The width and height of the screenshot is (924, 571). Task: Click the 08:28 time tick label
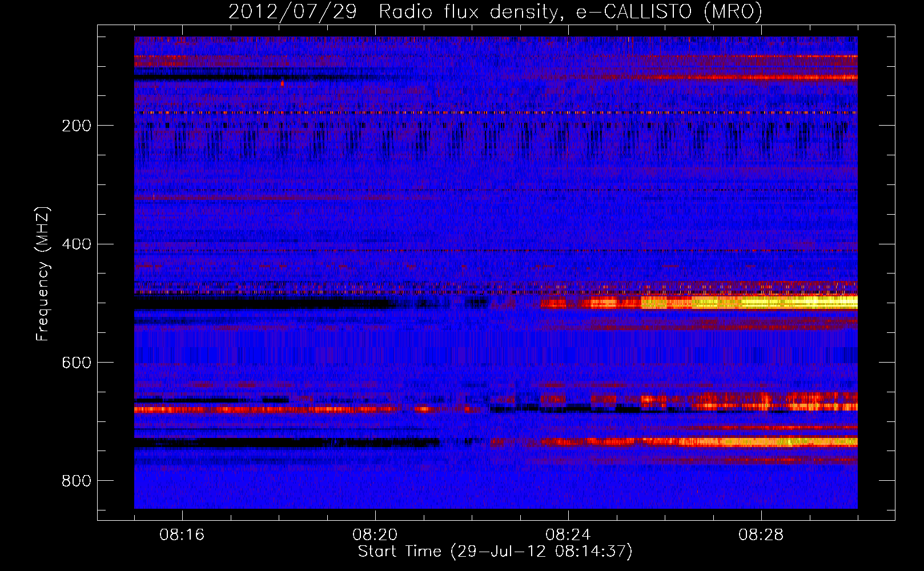[x=761, y=535]
